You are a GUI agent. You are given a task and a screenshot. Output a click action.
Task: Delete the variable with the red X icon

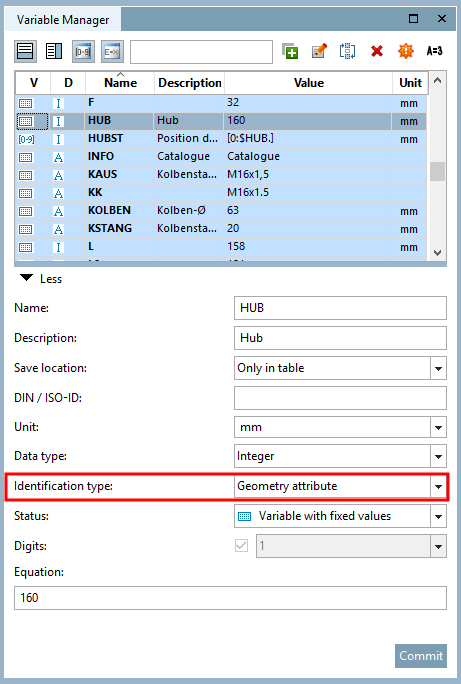coord(377,51)
